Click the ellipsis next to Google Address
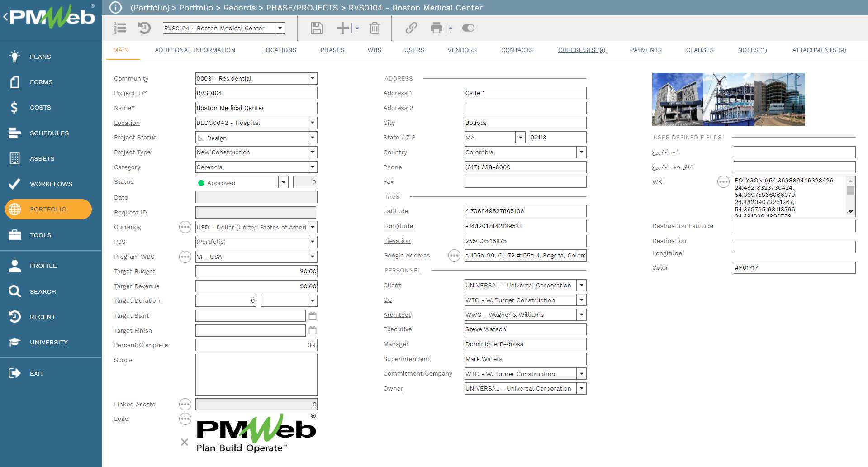Screen dimensions: 868x467 click(454, 255)
